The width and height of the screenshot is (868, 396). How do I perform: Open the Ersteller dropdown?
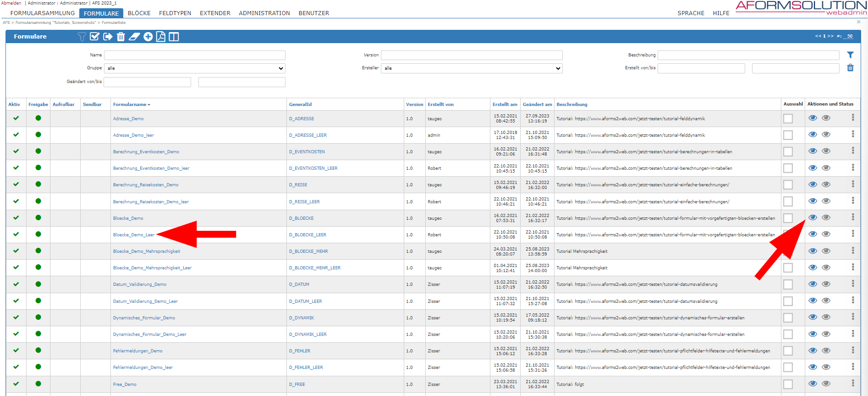(x=472, y=68)
